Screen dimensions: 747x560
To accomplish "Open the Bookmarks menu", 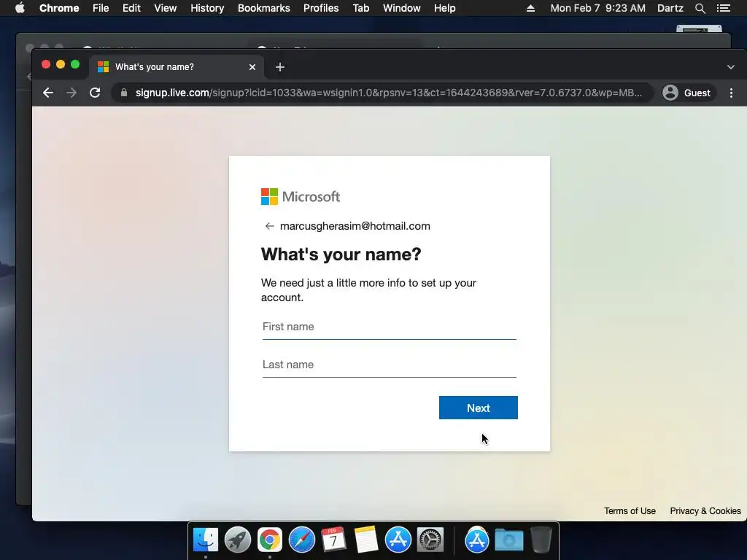I will point(264,8).
